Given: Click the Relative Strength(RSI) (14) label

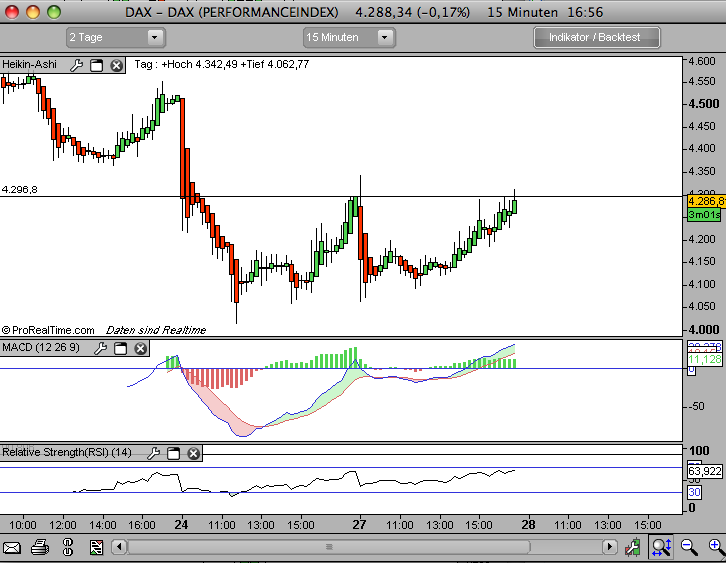Looking at the screenshot, I should tap(67, 452).
